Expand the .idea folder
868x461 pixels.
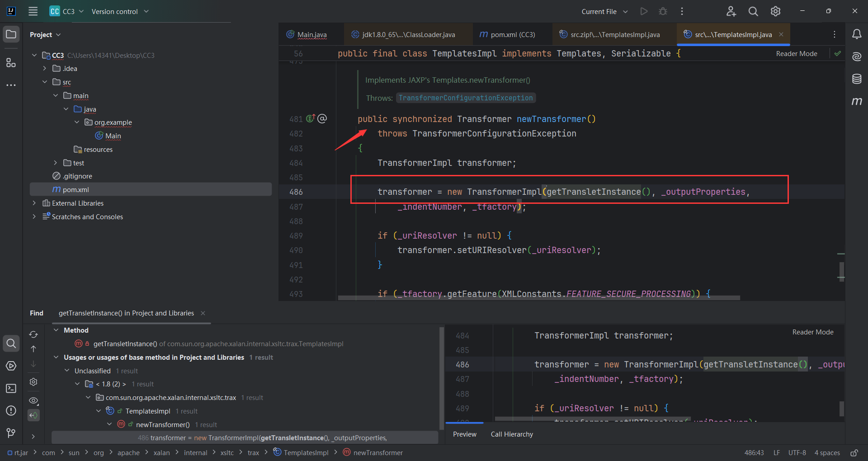pos(44,68)
